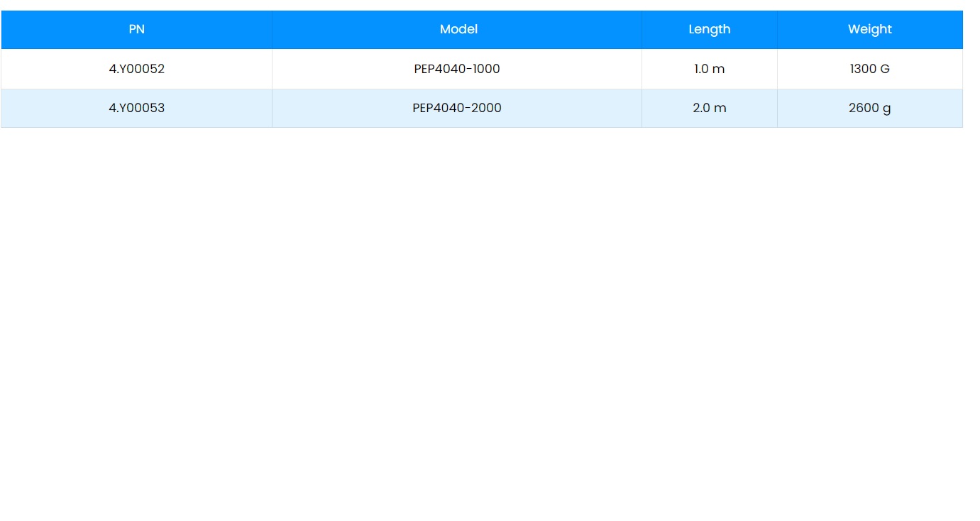
Task: Select the PEP4040-2000 model cell
Action: pos(457,108)
